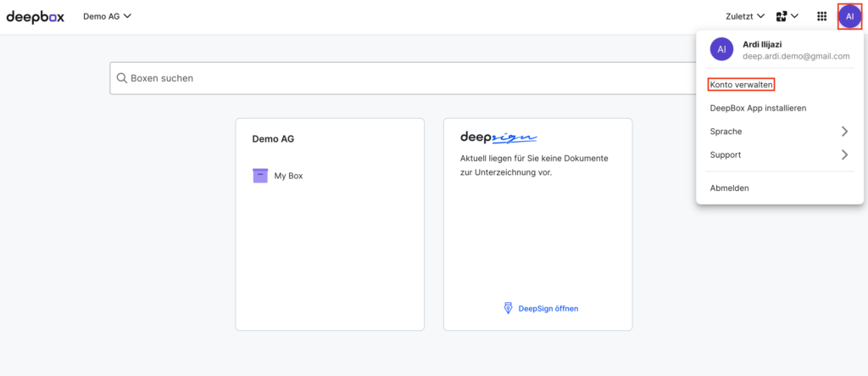Click Abmelden to sign out
Image resolution: width=868 pixels, height=376 pixels.
click(729, 188)
